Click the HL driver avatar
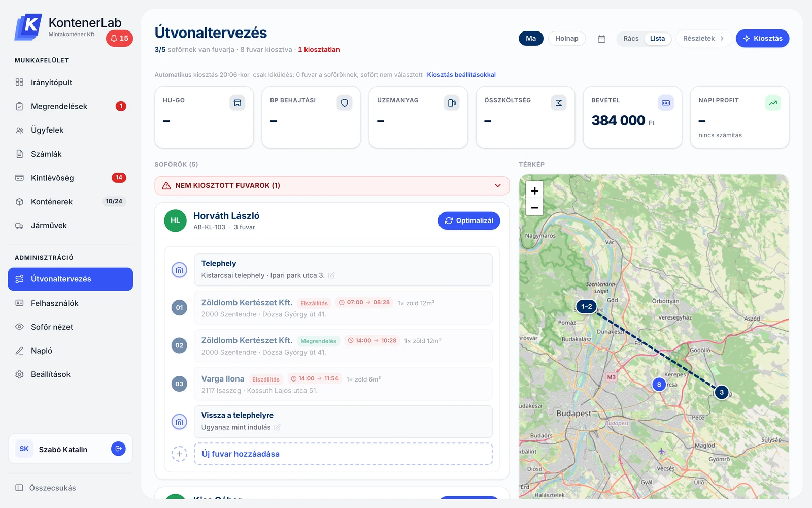 click(175, 220)
